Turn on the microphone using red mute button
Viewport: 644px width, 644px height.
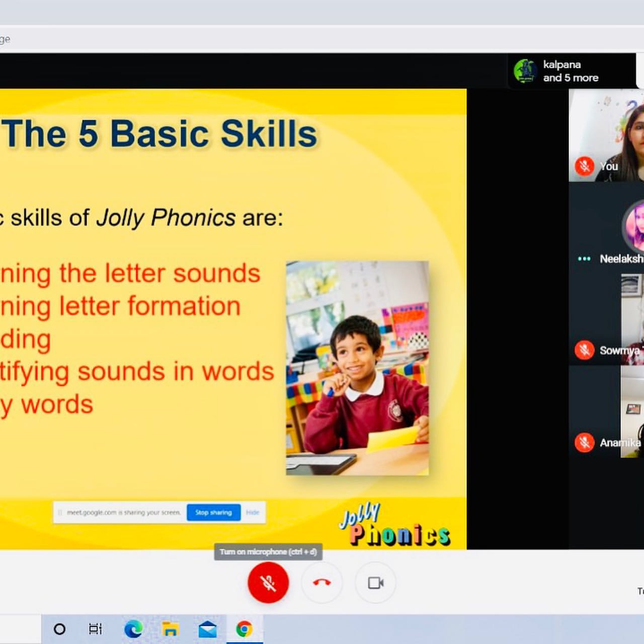(x=268, y=583)
